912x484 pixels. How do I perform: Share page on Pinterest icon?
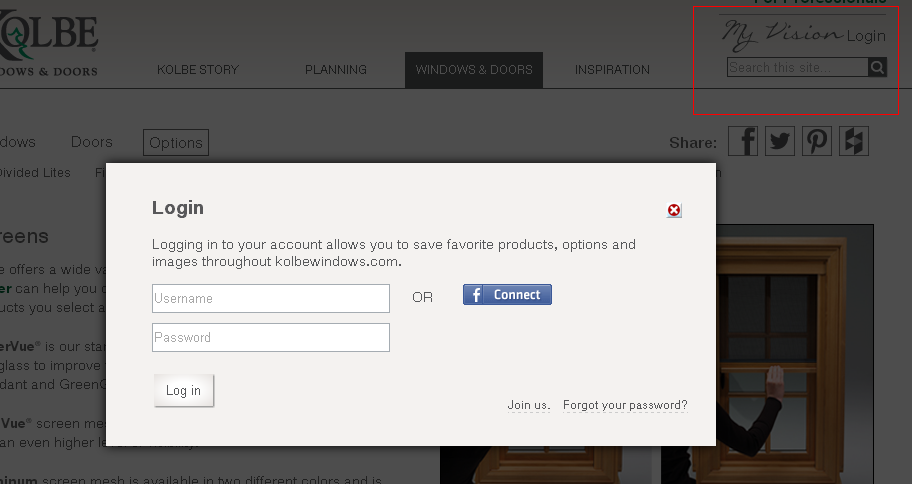[x=817, y=142]
